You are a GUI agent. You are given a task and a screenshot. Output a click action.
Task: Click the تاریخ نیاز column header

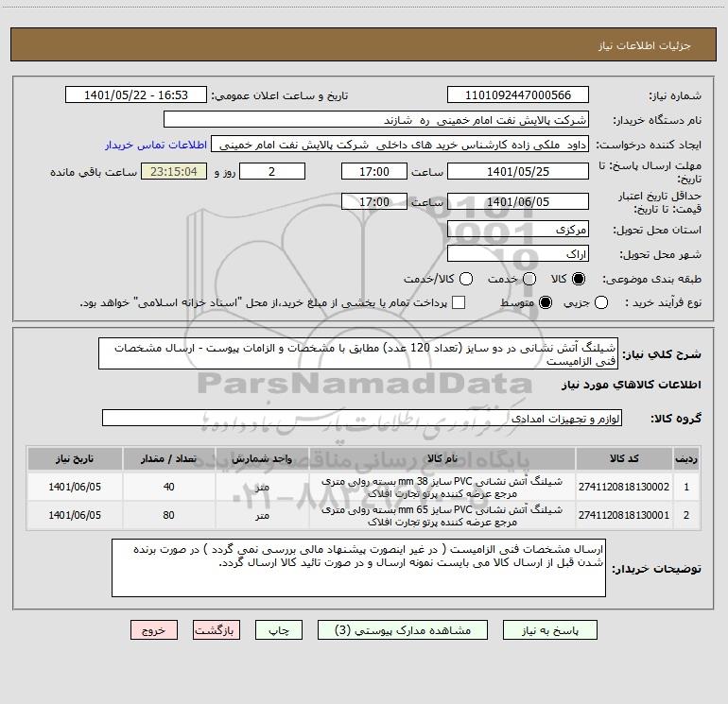point(75,459)
